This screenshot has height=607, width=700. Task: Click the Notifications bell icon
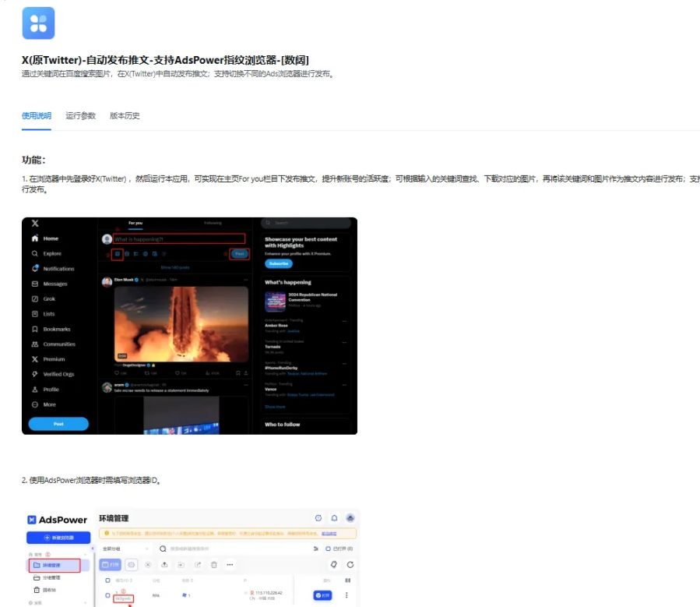pyautogui.click(x=34, y=269)
